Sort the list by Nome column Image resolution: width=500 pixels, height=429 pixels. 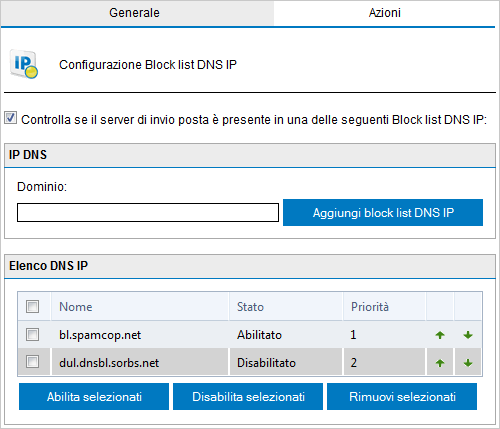click(76, 307)
